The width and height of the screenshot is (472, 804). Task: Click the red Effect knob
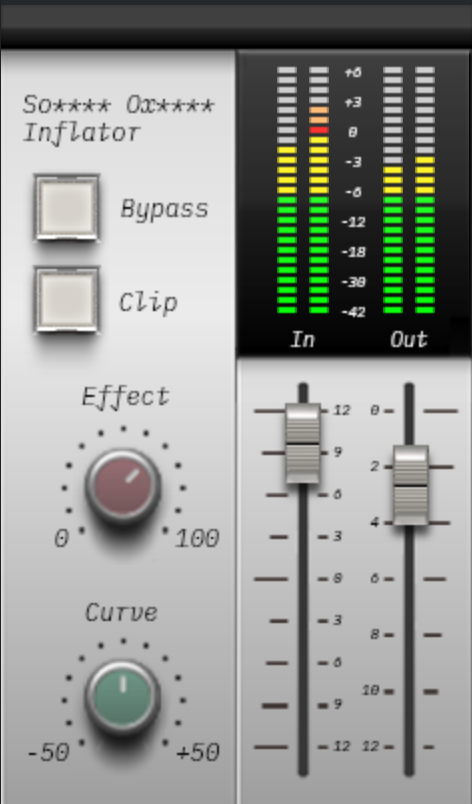click(x=123, y=487)
